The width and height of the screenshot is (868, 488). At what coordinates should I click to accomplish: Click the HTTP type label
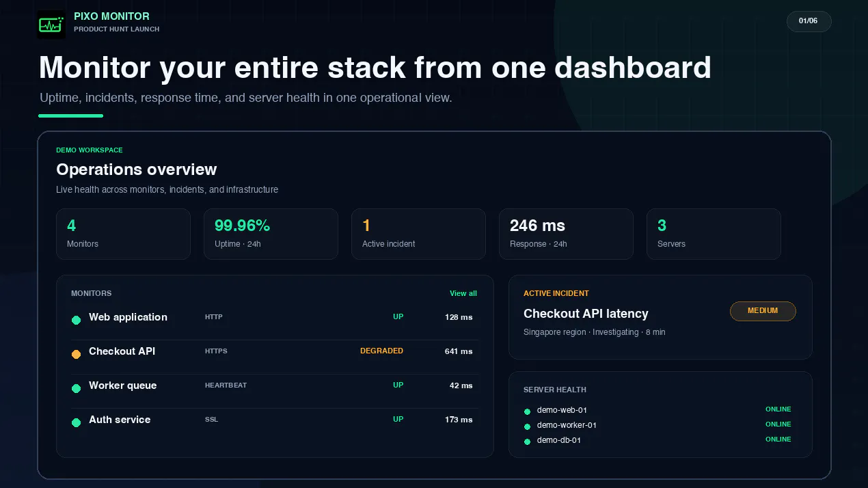[214, 316]
